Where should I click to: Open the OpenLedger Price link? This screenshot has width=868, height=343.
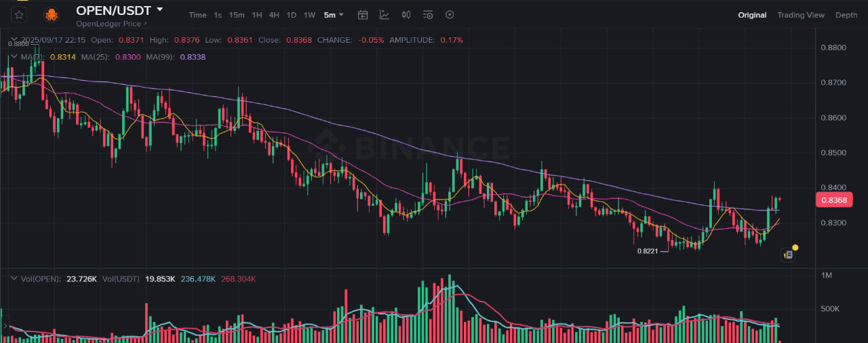111,24
